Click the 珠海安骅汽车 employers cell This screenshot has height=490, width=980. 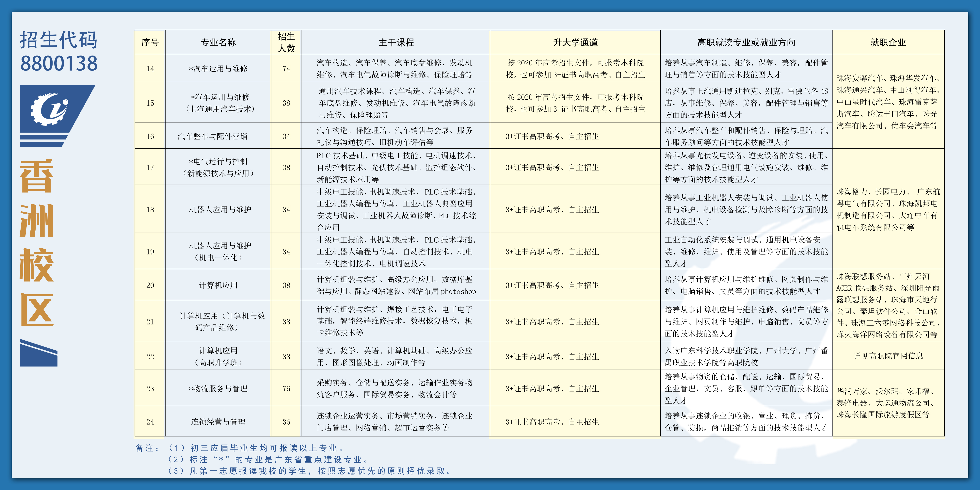click(888, 102)
